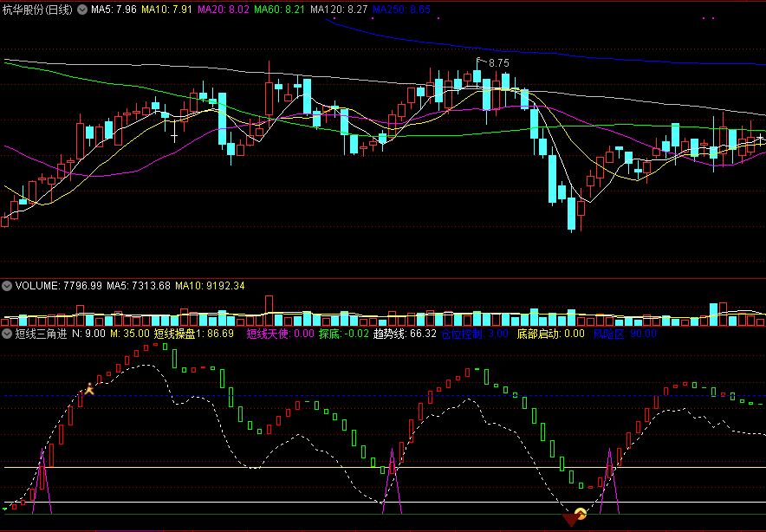Viewport: 766px width, 532px height.
Task: Click the 8.75 high price label
Action: pyautogui.click(x=498, y=63)
